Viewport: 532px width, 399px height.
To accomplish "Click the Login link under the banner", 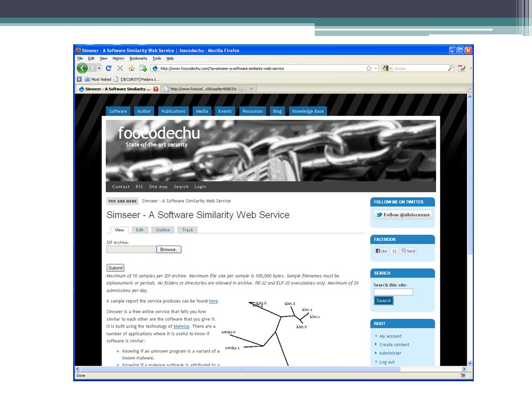I will pyautogui.click(x=200, y=187).
